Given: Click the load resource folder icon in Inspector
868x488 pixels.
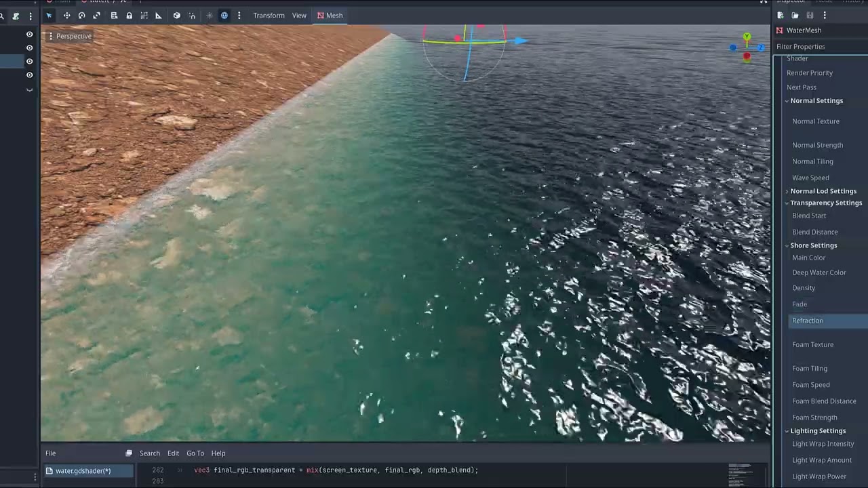Looking at the screenshot, I should coord(795,15).
